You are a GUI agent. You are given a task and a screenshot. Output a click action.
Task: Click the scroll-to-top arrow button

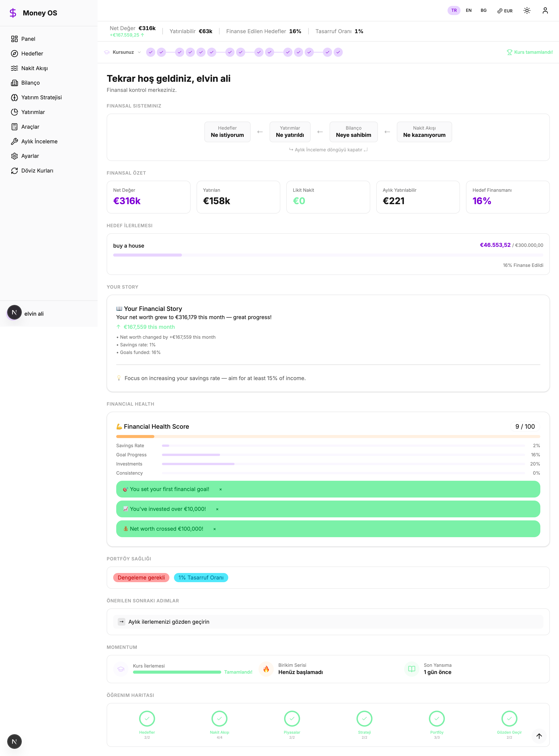pyautogui.click(x=539, y=736)
